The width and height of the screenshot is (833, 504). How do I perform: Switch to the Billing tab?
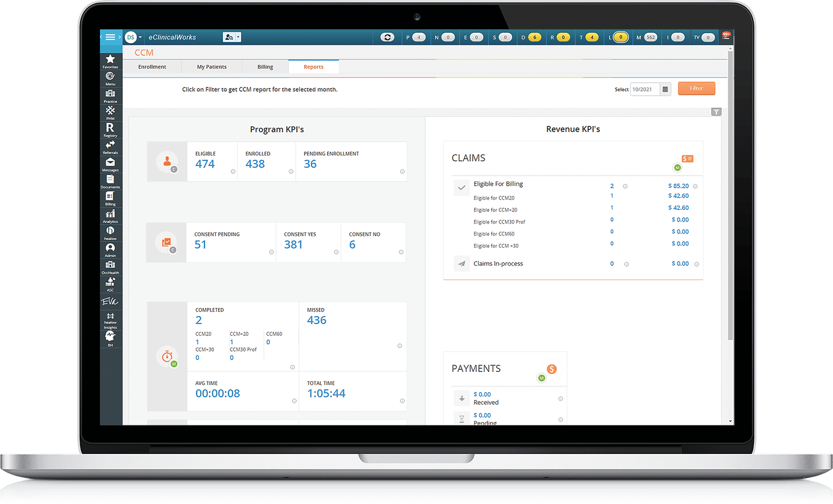[x=265, y=67]
